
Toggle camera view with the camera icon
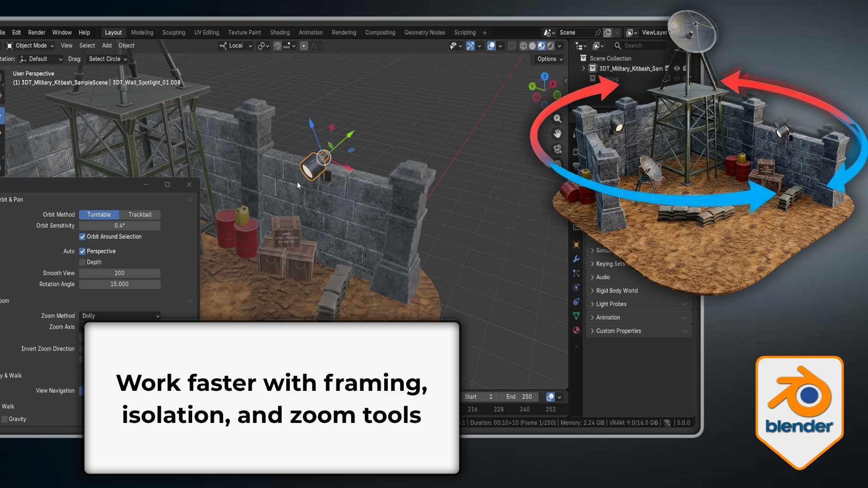click(557, 149)
